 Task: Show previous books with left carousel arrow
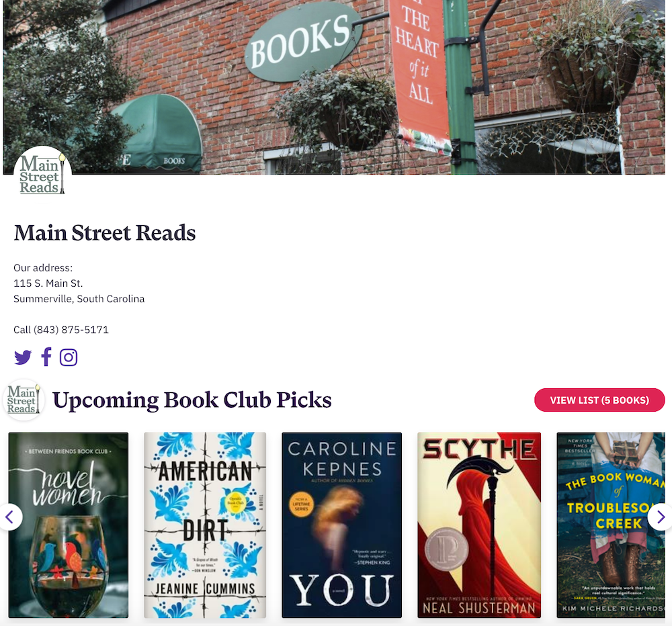point(10,517)
